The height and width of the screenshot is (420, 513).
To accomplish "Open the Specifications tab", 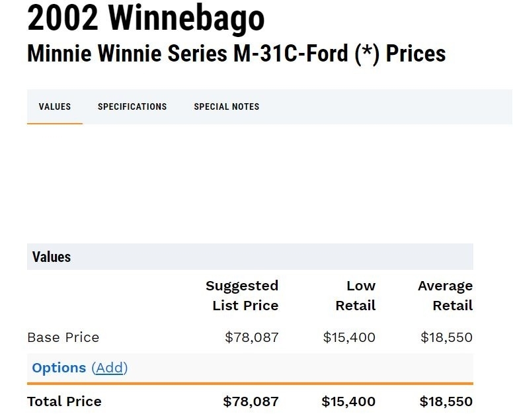I will point(132,106).
